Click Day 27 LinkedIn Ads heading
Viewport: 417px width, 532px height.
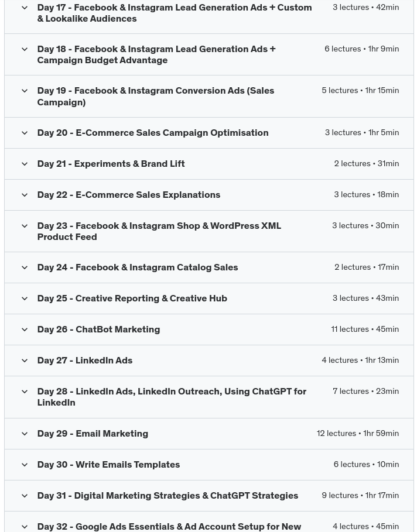coord(84,361)
